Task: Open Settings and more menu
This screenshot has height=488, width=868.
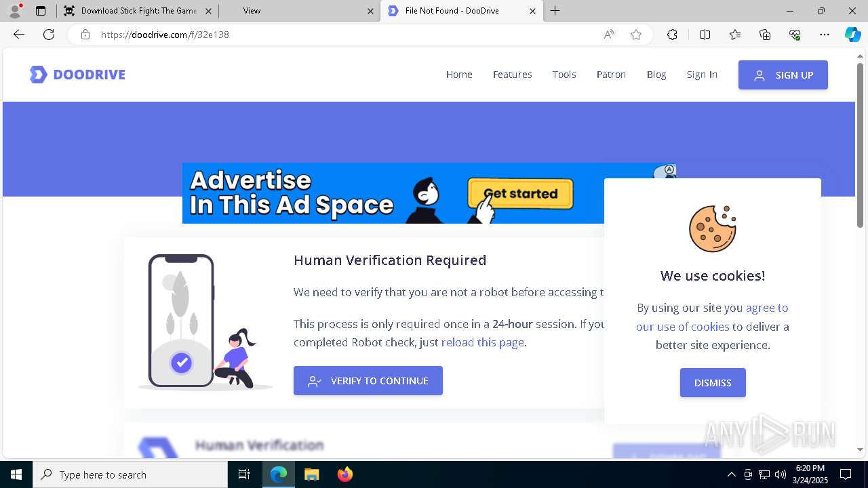Action: click(825, 35)
